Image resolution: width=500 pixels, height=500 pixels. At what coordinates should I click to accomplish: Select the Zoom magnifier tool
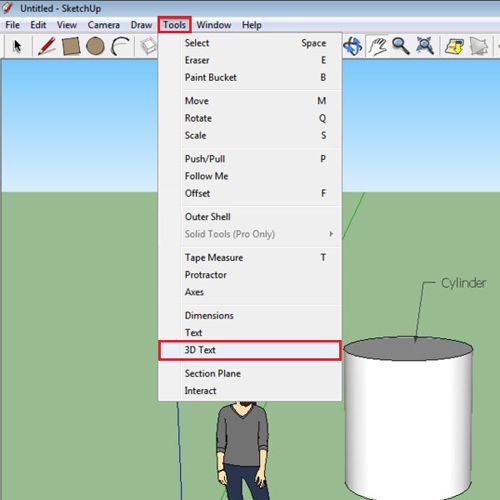click(401, 46)
